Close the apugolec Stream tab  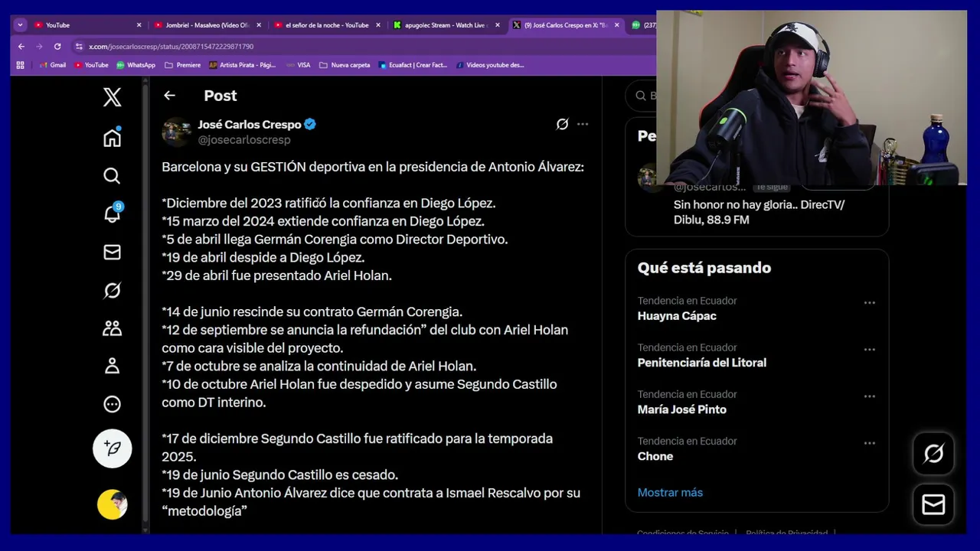497,25
